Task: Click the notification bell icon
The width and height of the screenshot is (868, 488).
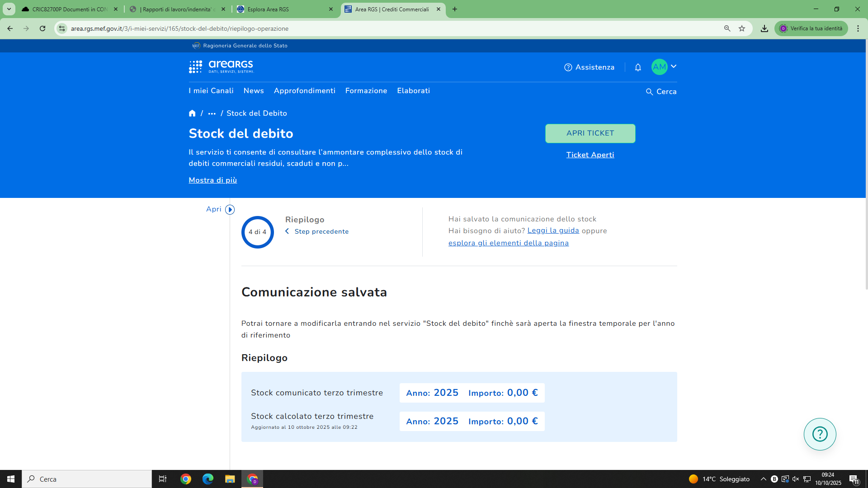Action: [x=638, y=67]
